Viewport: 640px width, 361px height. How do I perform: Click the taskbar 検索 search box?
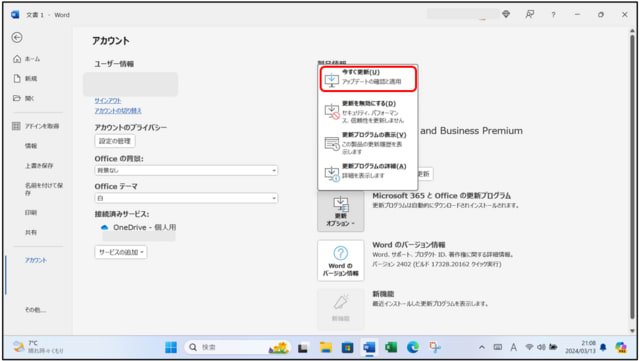237,347
